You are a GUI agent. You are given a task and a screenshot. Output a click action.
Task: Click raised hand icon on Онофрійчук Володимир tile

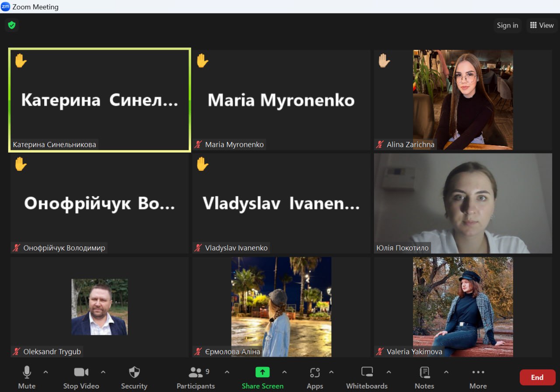click(x=21, y=164)
